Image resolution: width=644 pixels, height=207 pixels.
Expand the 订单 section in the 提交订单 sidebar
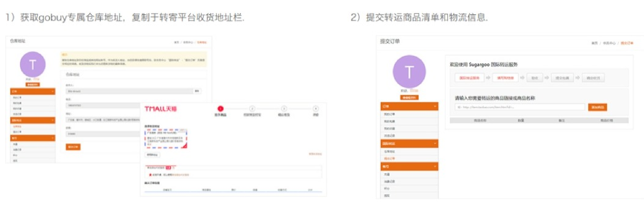409,106
